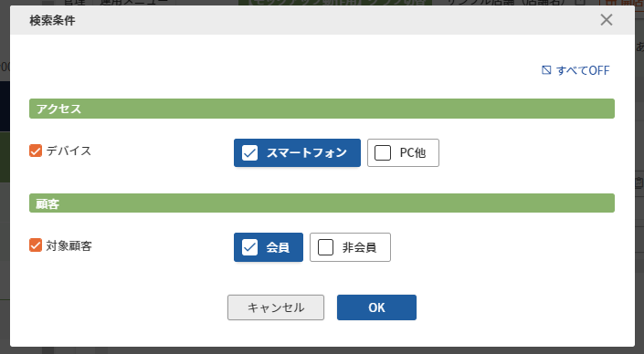Click the green 顧客 section header

point(322,203)
